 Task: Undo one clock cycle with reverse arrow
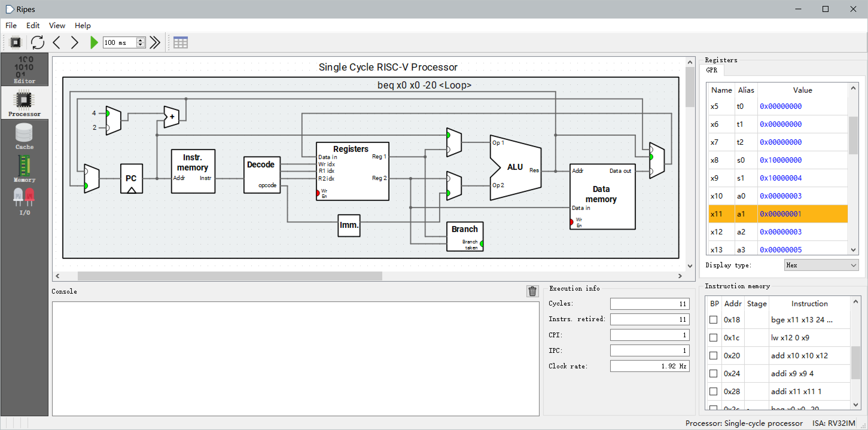(x=57, y=42)
